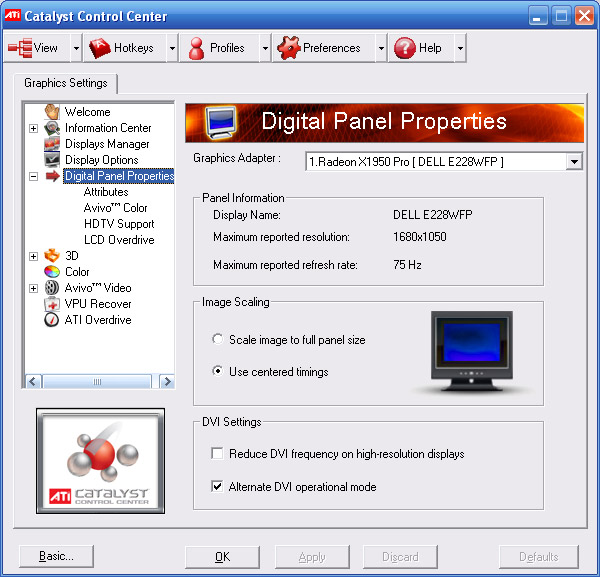Close the Catalyst Control Center window
The width and height of the screenshot is (600, 577).
coord(584,16)
